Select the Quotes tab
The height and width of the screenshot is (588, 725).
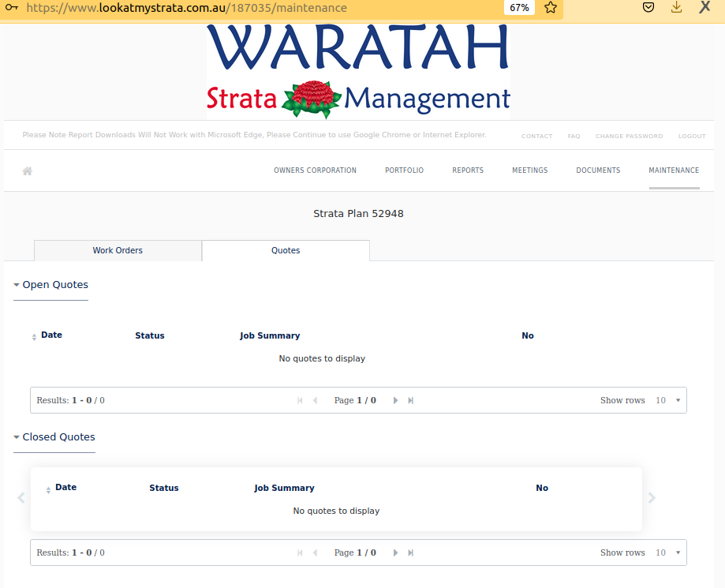[x=286, y=250]
